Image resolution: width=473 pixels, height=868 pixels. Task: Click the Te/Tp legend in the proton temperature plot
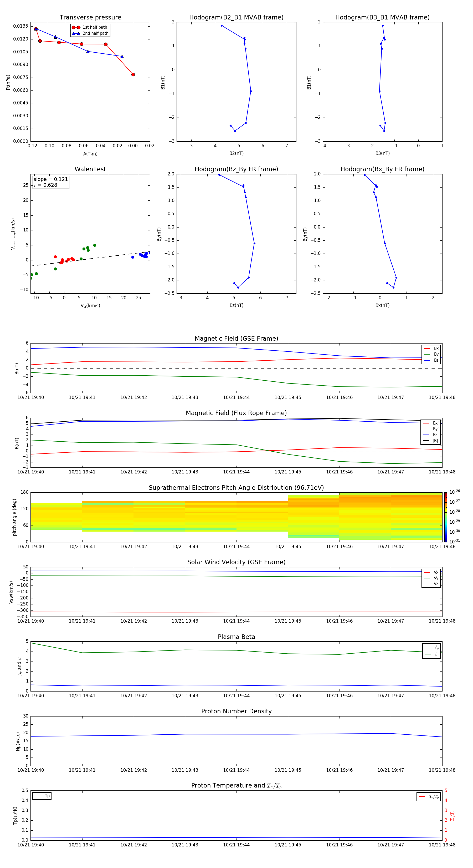point(429,796)
